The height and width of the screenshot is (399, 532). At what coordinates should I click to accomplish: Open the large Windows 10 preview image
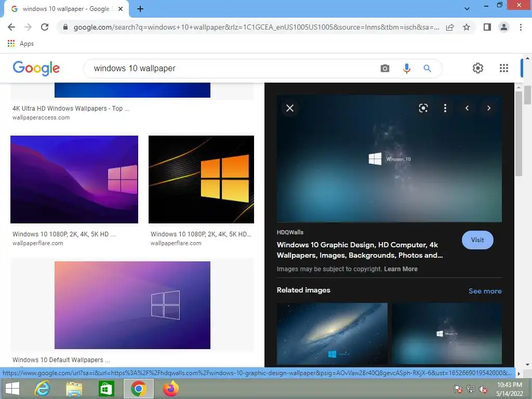click(389, 159)
